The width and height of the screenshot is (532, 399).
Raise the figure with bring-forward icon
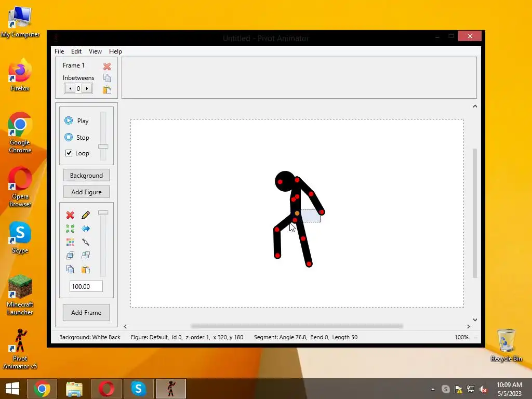[70, 256]
